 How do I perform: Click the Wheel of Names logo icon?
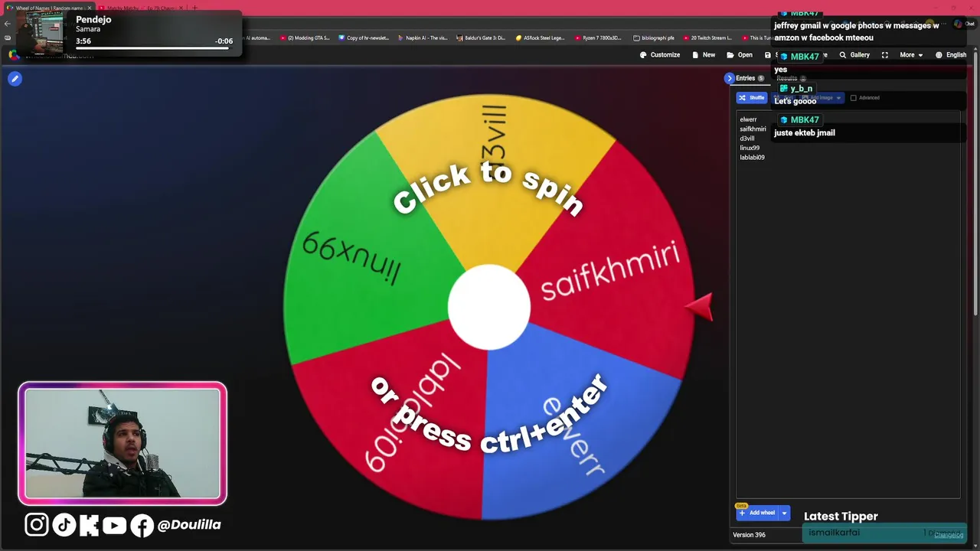[x=14, y=55]
